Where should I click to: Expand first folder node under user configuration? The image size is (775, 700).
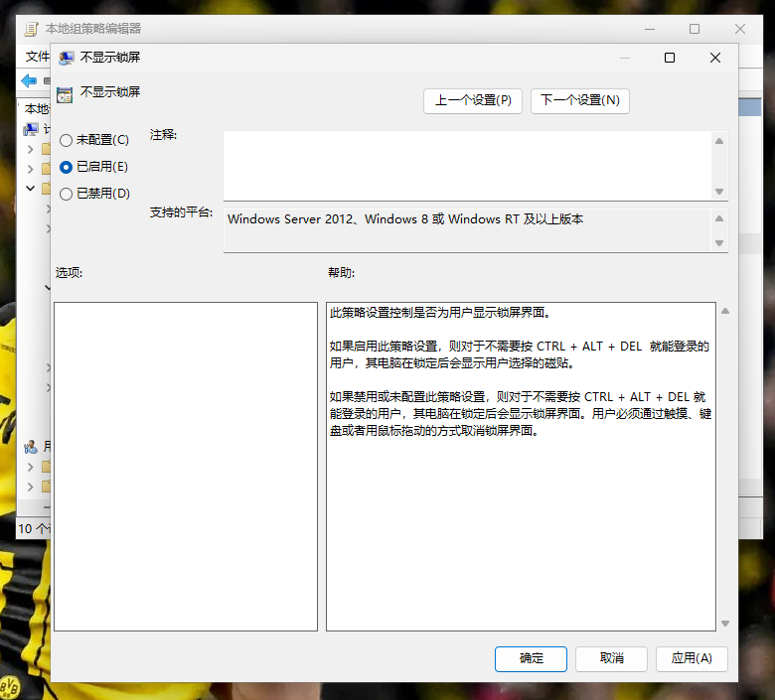click(x=31, y=467)
